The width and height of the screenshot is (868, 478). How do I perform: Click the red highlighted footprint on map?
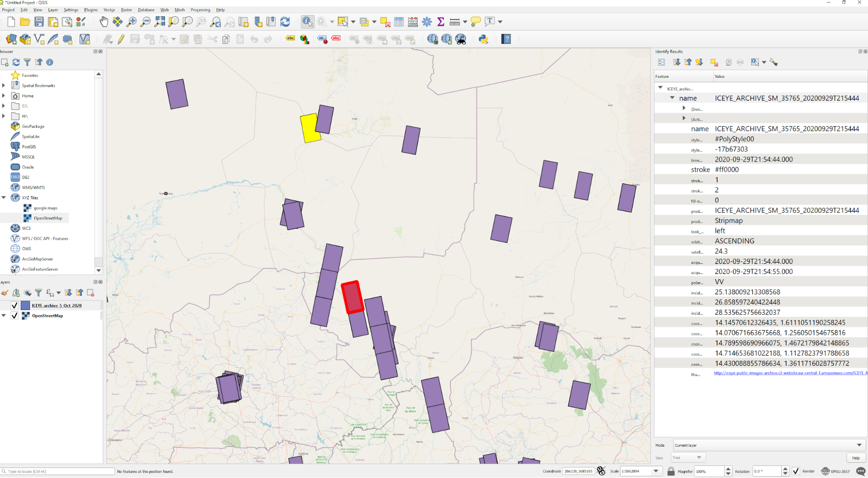point(352,297)
